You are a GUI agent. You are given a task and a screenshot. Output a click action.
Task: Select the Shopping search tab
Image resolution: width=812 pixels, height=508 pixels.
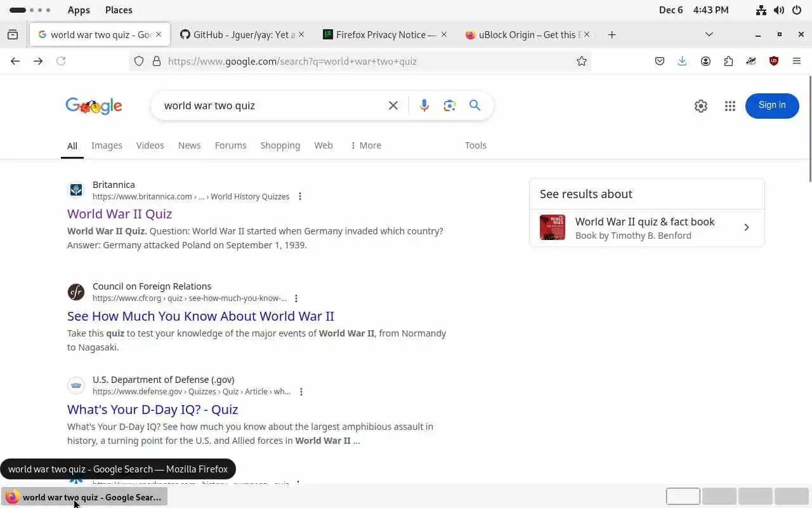pos(280,145)
